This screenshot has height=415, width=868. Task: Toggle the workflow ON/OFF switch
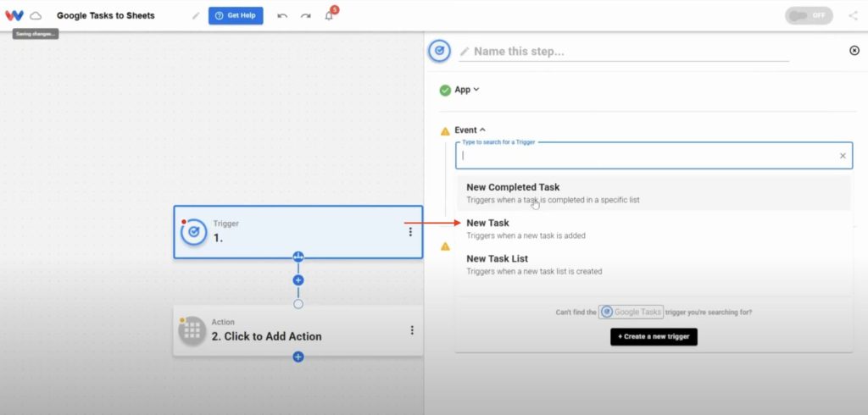[809, 15]
